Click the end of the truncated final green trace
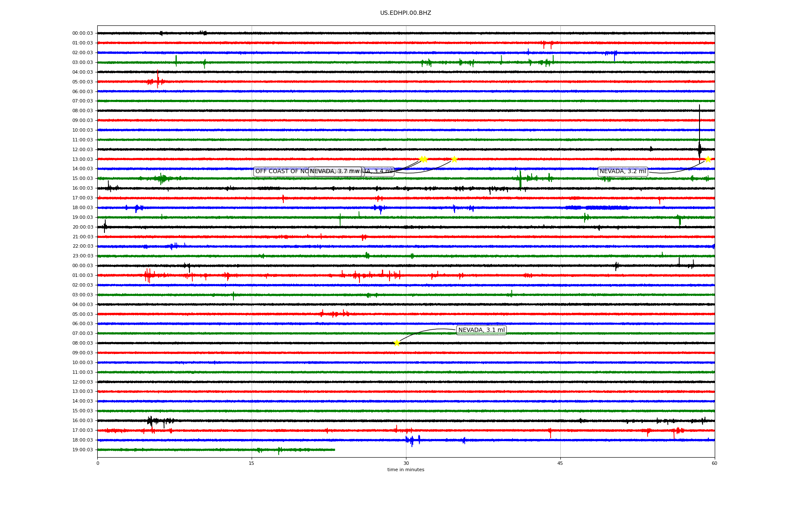Image resolution: width=812 pixels, height=508 pixels. 334,450
